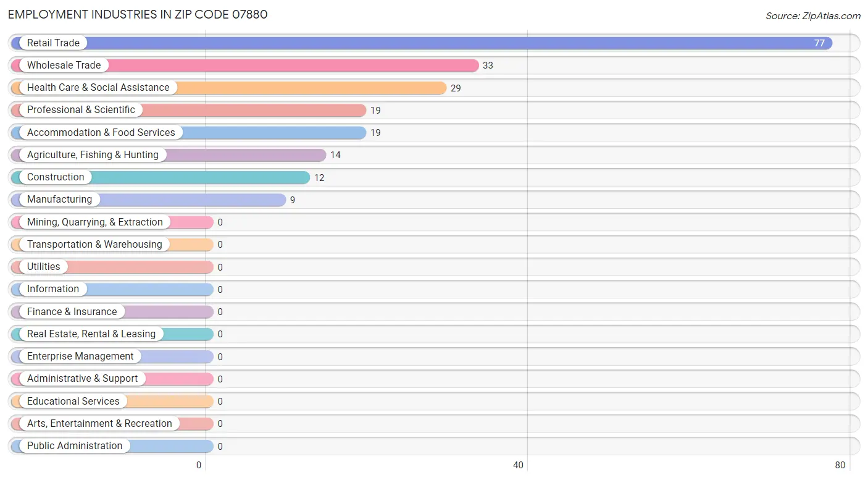The height and width of the screenshot is (480, 868).
Task: Click the Retail Trade bar label
Action: [53, 43]
